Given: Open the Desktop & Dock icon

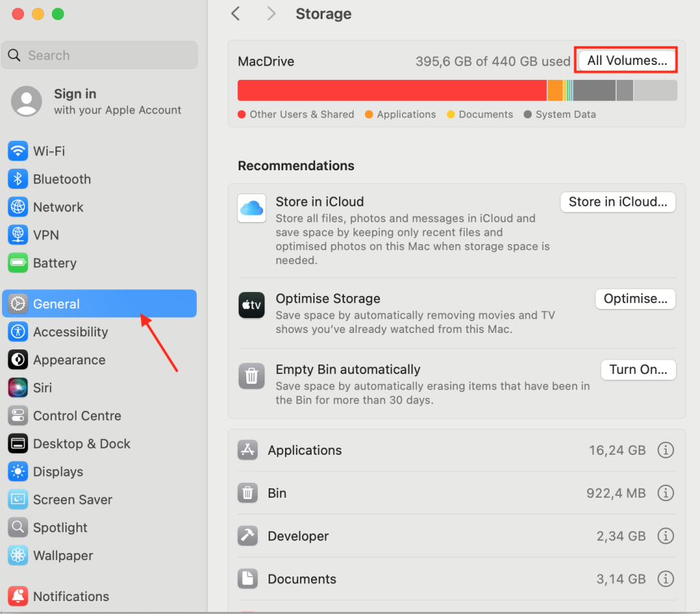Looking at the screenshot, I should tap(18, 444).
